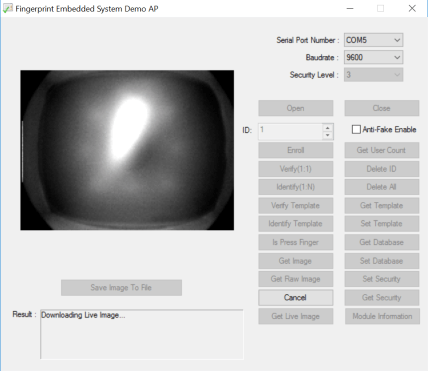Enable the Anti-Fake checkbox
The height and width of the screenshot is (371, 428).
click(356, 129)
